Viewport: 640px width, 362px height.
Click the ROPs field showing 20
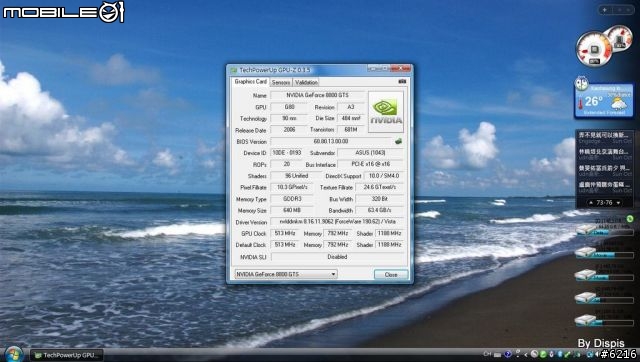[287, 164]
